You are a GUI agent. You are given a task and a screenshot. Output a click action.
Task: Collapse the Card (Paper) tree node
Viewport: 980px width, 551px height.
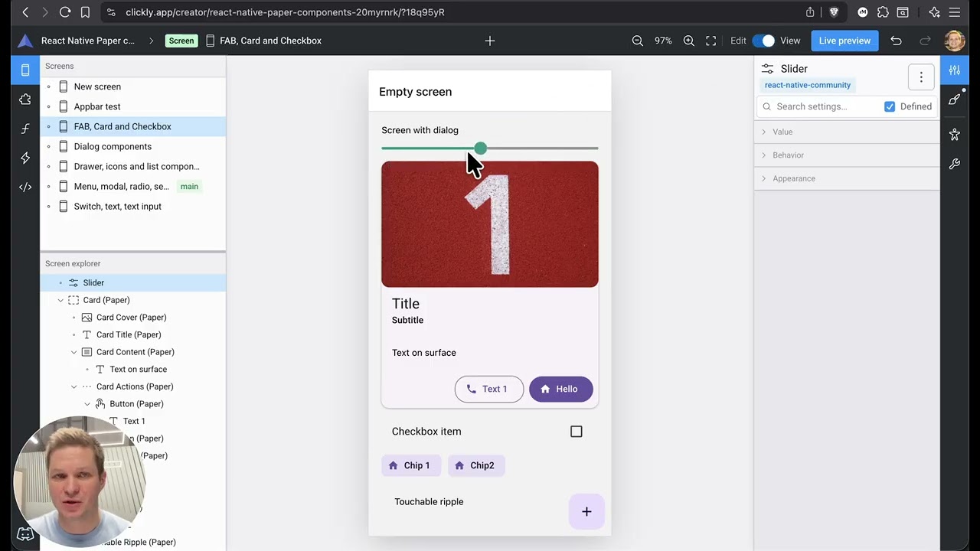[x=60, y=300]
